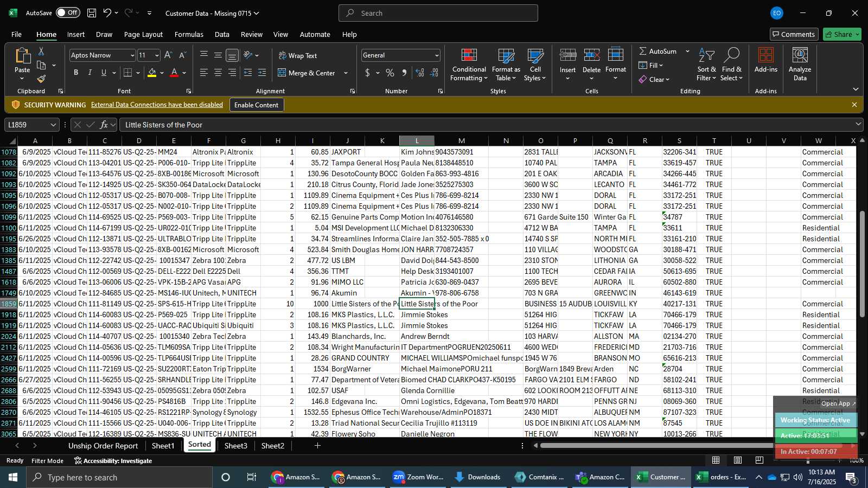Viewport: 868px width, 488px height.
Task: Click the Increase Indent icon
Action: tap(262, 73)
